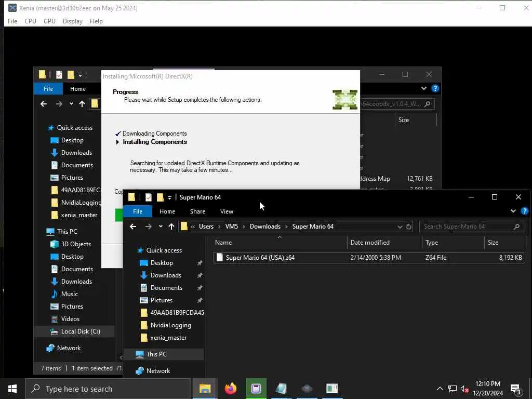532x399 pixels.
Task: Go up one level in background Explorer window
Action: (82, 104)
